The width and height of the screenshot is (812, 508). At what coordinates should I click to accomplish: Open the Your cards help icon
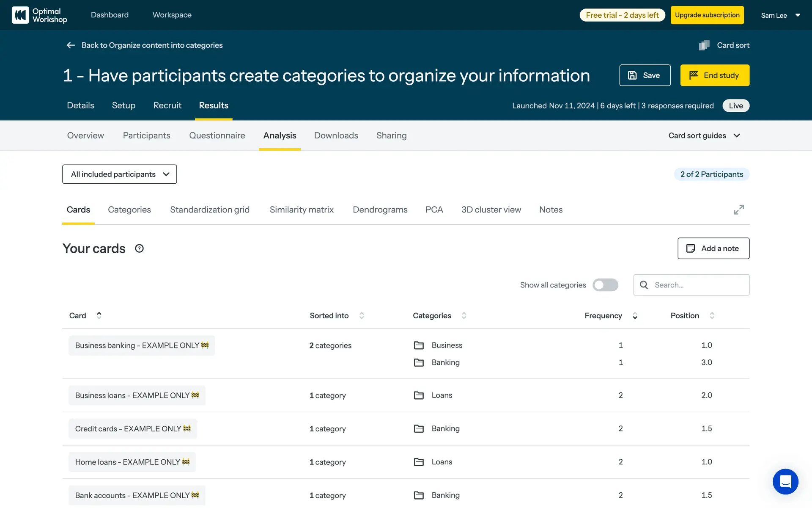tap(139, 248)
